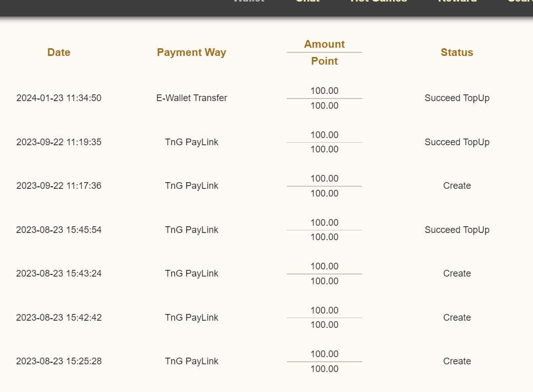Image resolution: width=533 pixels, height=392 pixels.
Task: Select the 2023-08-23 15:43:24 transaction date
Action: (59, 273)
